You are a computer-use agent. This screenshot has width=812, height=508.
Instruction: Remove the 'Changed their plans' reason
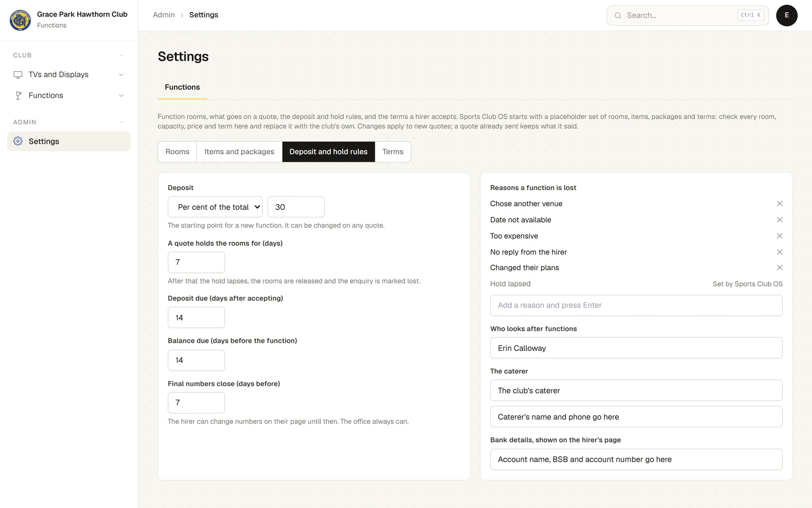click(780, 268)
